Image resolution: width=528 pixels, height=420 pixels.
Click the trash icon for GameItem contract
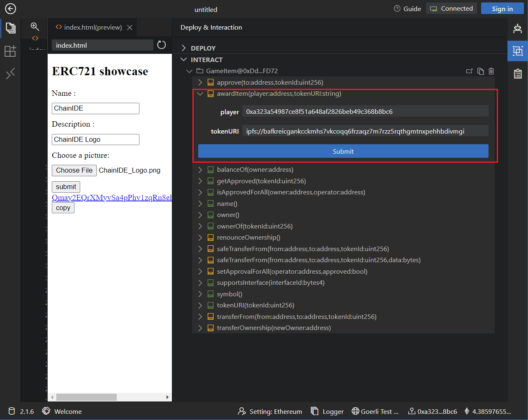[491, 71]
